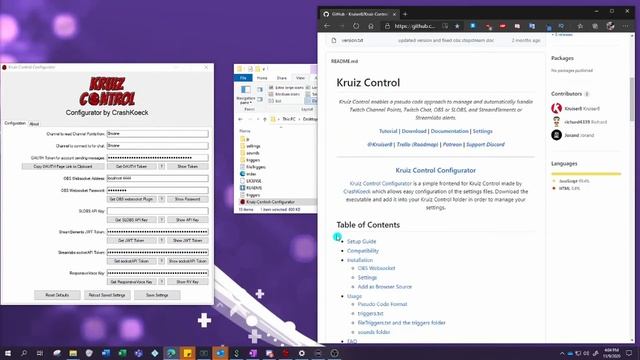Screen dimensions: 640x360
Task: Open the Share tab in File Explorer
Action: 282,78
